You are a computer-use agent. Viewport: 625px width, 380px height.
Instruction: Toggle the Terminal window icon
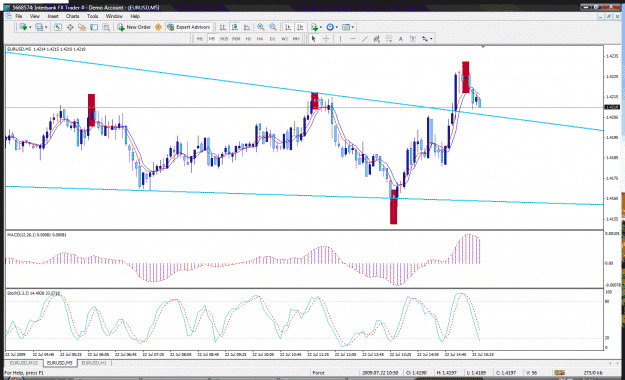point(94,27)
